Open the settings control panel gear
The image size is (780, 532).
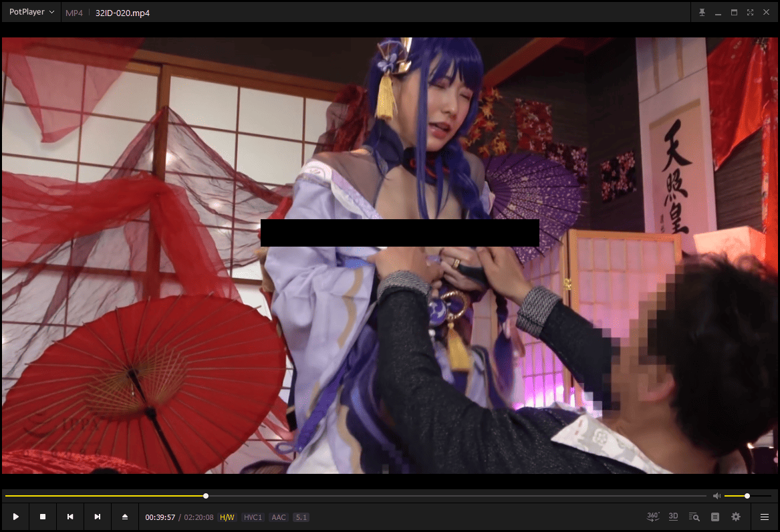click(736, 517)
